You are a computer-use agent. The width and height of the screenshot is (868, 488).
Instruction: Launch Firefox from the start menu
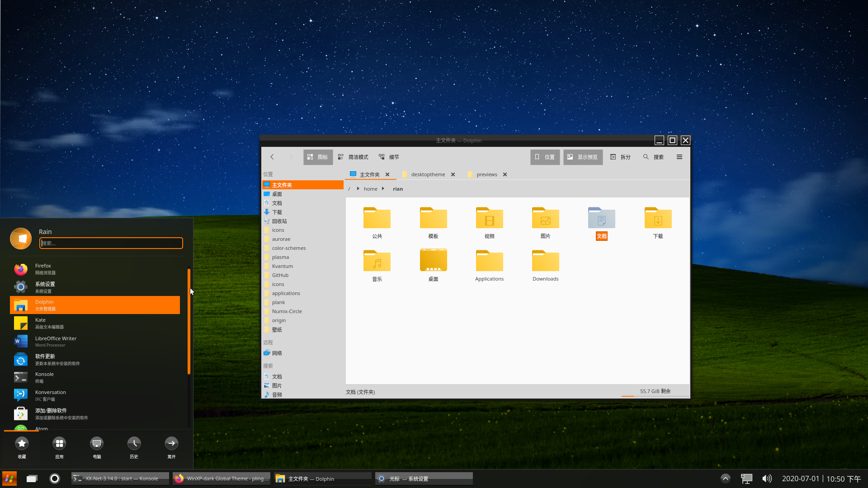[x=95, y=269]
